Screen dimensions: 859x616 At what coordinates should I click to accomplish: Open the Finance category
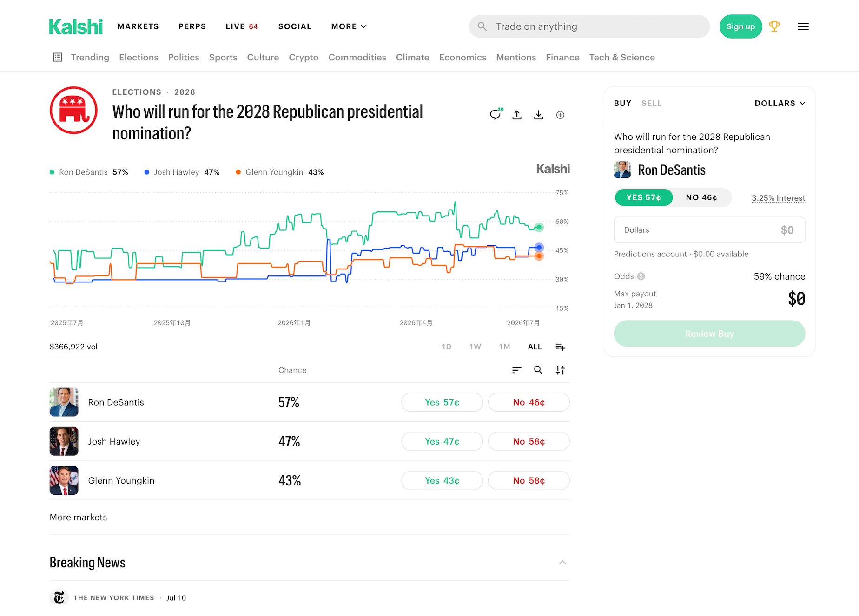[562, 57]
